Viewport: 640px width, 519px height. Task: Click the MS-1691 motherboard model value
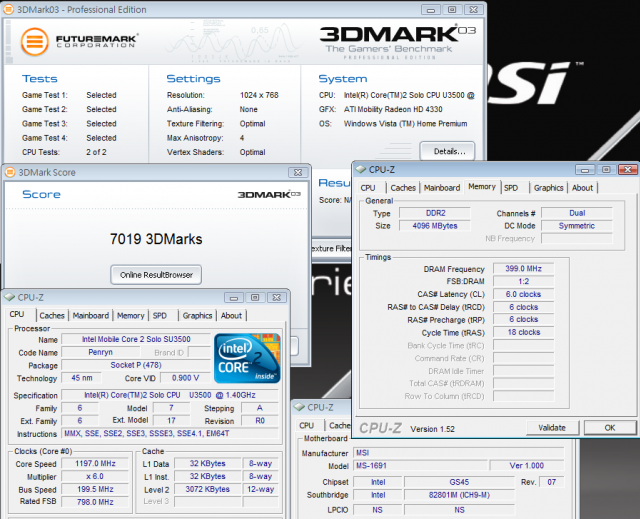click(x=420, y=466)
